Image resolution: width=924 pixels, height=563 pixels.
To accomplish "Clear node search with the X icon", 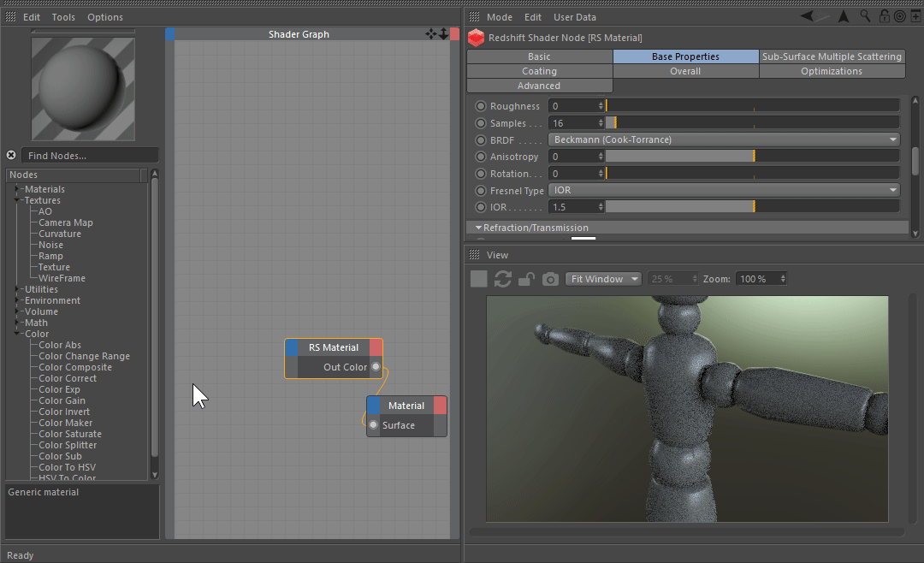I will [x=11, y=155].
